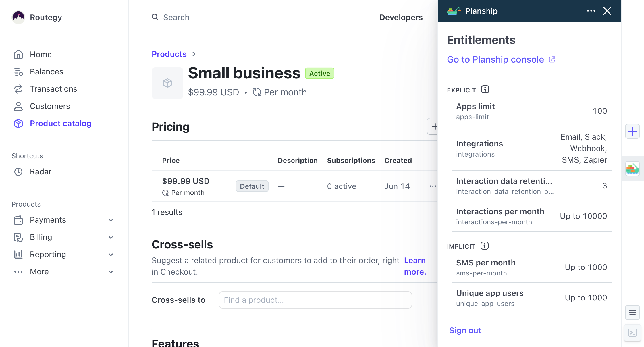This screenshot has width=644, height=347.
Task: Click Sign out in Planship panel
Action: click(465, 330)
